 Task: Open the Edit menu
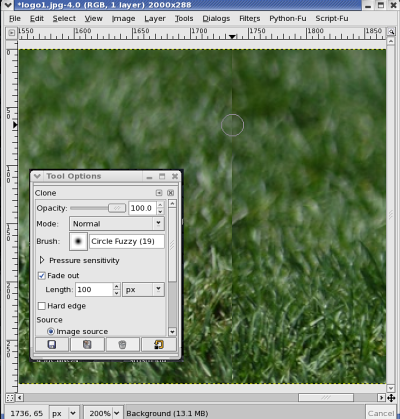37,19
